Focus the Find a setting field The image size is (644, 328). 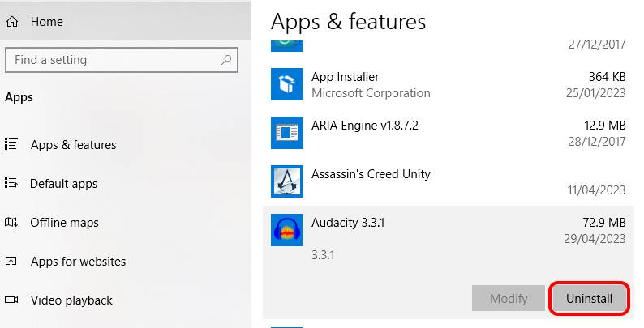click(122, 60)
